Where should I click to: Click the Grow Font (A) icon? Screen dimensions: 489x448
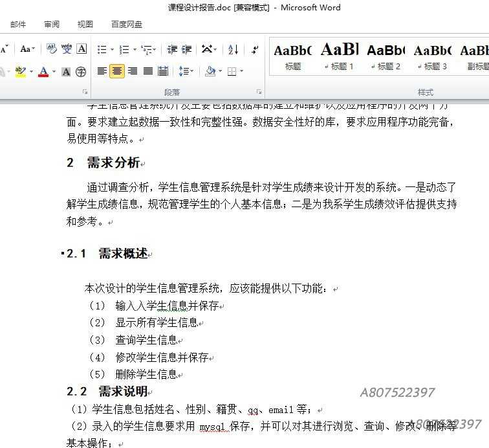4,49
